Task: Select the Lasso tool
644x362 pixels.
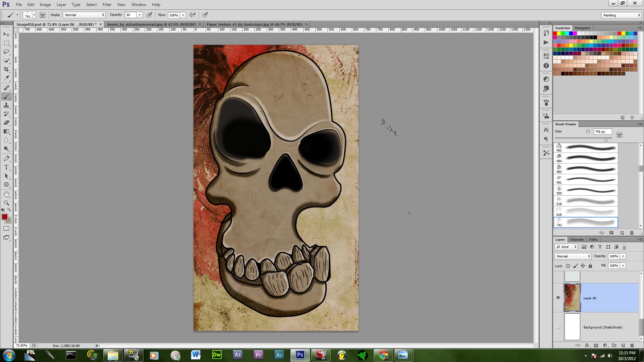Action: pyautogui.click(x=6, y=52)
